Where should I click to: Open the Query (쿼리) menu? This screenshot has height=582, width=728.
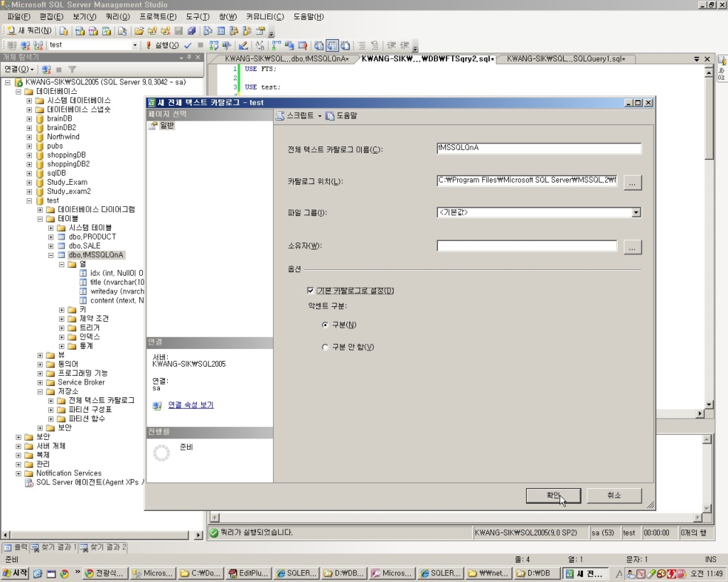click(117, 17)
